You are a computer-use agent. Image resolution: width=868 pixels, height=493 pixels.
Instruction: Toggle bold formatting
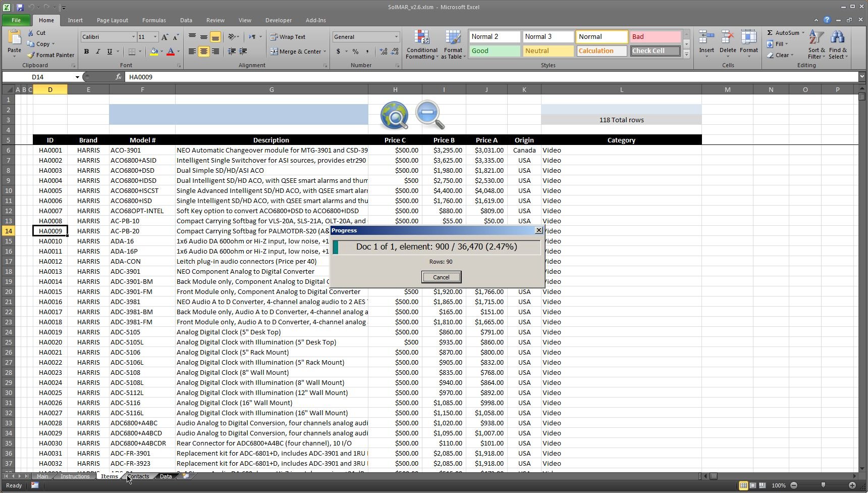(86, 52)
